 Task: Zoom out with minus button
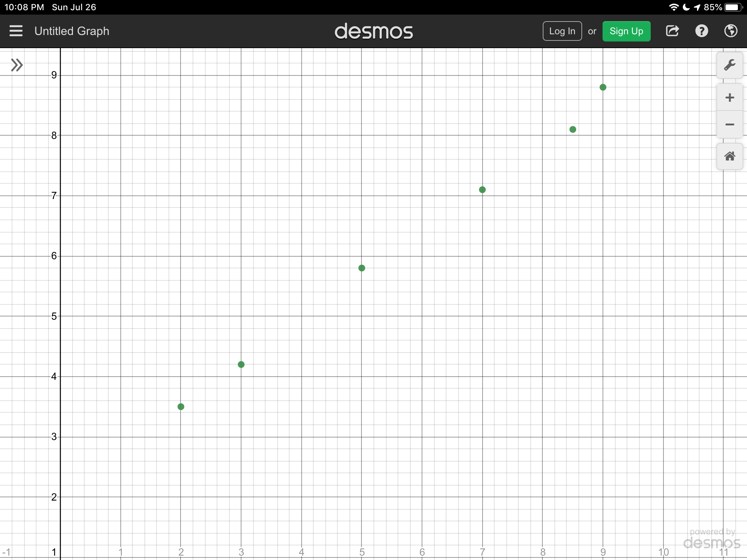[x=729, y=125]
